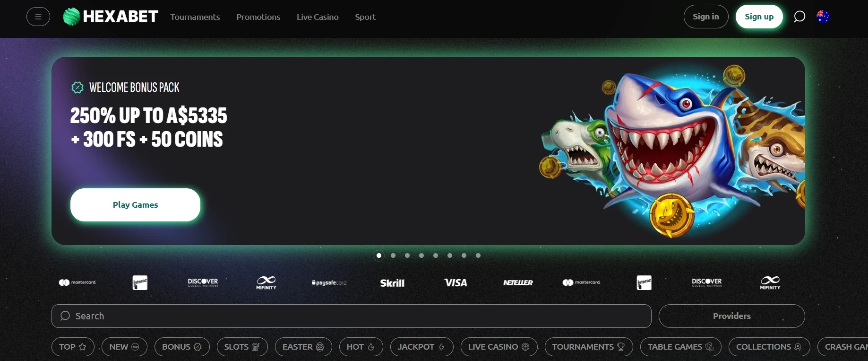Image resolution: width=868 pixels, height=361 pixels.
Task: Switch to the sixth carousel slide dot
Action: point(450,255)
